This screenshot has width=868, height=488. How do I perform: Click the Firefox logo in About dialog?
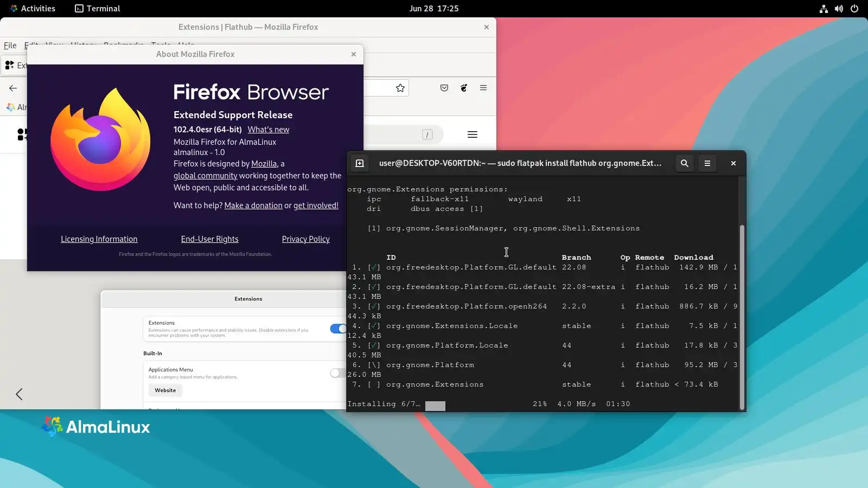click(101, 139)
